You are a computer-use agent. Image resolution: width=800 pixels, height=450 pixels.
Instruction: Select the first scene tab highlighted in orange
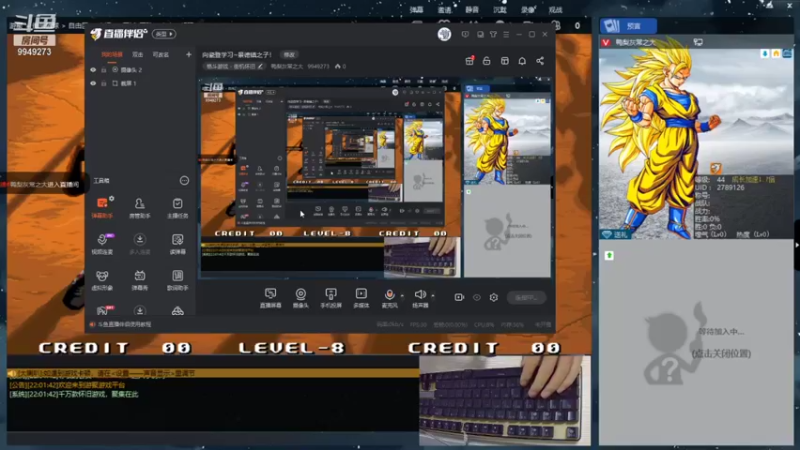[x=111, y=54]
